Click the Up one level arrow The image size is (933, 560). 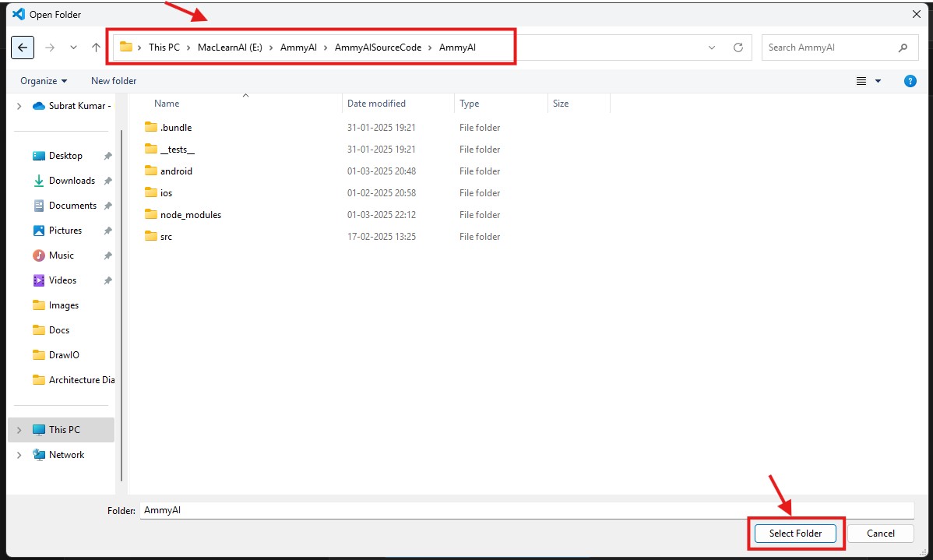(x=96, y=48)
